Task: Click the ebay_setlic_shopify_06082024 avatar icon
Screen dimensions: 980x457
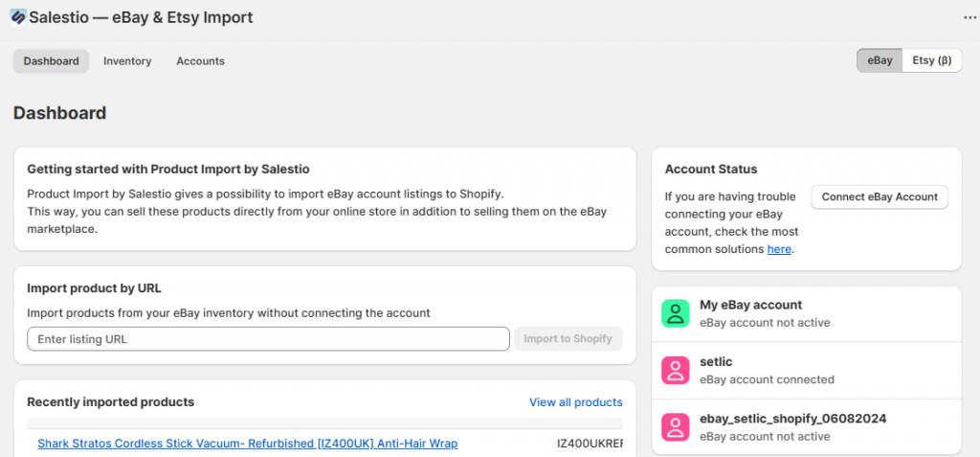Action: 677,426
